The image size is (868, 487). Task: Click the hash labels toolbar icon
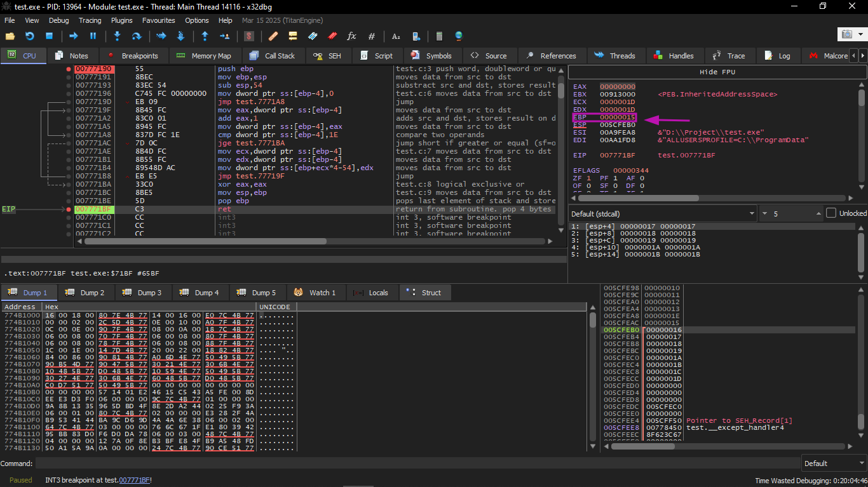[372, 36]
